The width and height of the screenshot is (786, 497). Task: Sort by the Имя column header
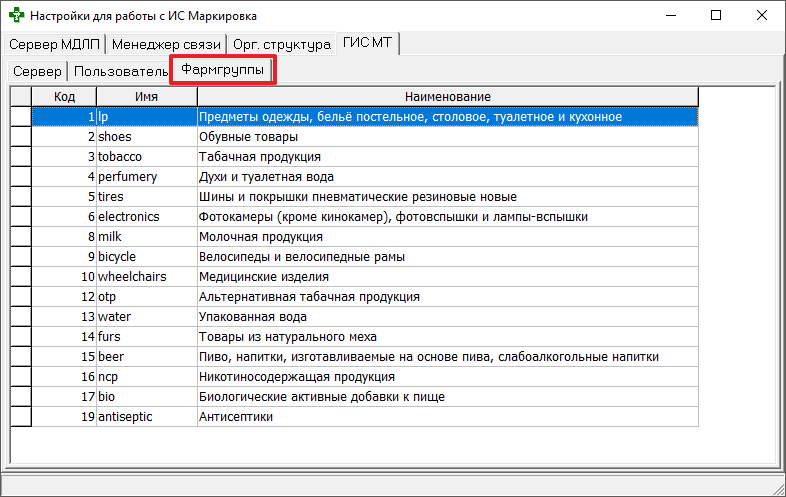point(146,96)
